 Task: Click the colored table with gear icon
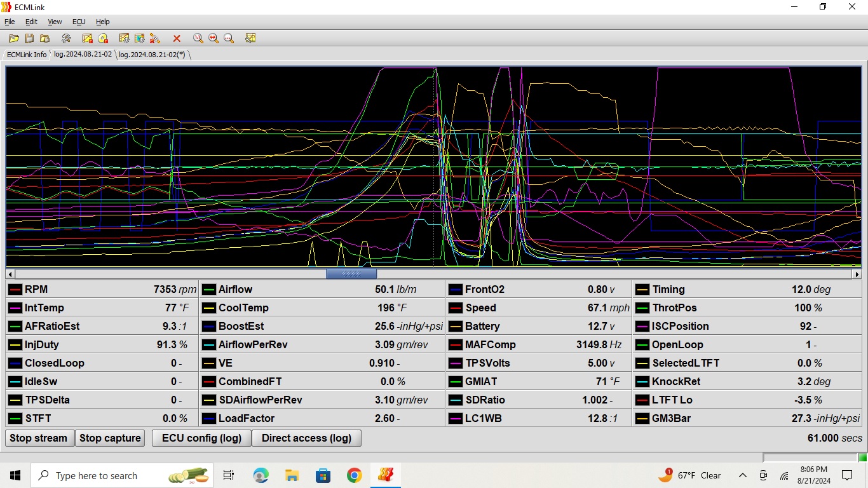coord(140,38)
